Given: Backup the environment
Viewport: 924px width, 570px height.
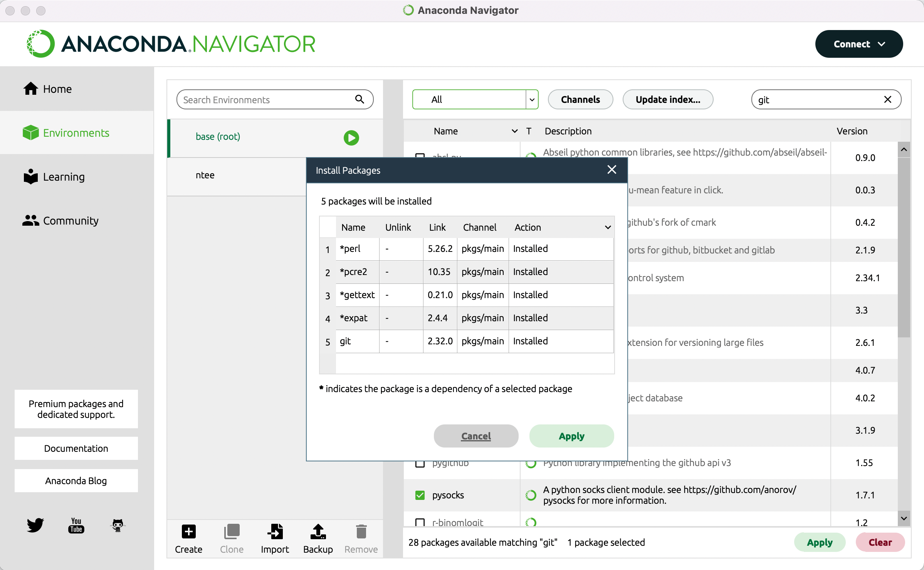Looking at the screenshot, I should point(318,539).
